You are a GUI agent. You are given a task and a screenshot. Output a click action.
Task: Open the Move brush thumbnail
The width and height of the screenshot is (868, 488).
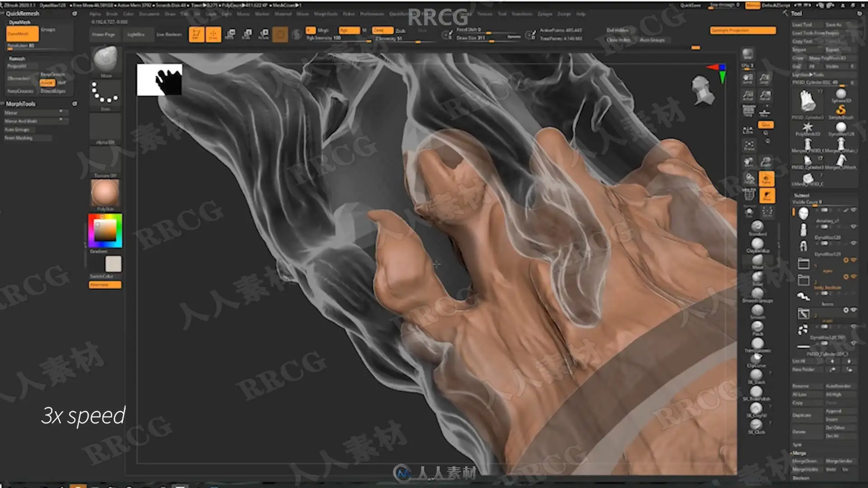coord(105,61)
